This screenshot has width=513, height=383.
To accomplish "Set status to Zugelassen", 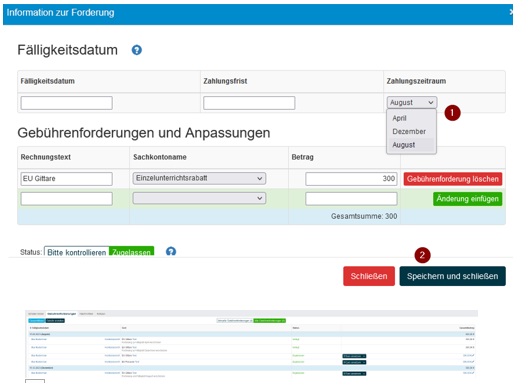I will tap(131, 252).
